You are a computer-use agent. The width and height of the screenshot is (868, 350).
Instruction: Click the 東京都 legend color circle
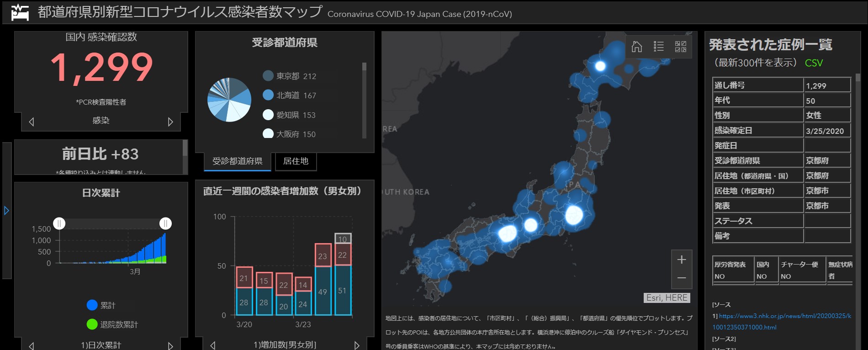(268, 75)
